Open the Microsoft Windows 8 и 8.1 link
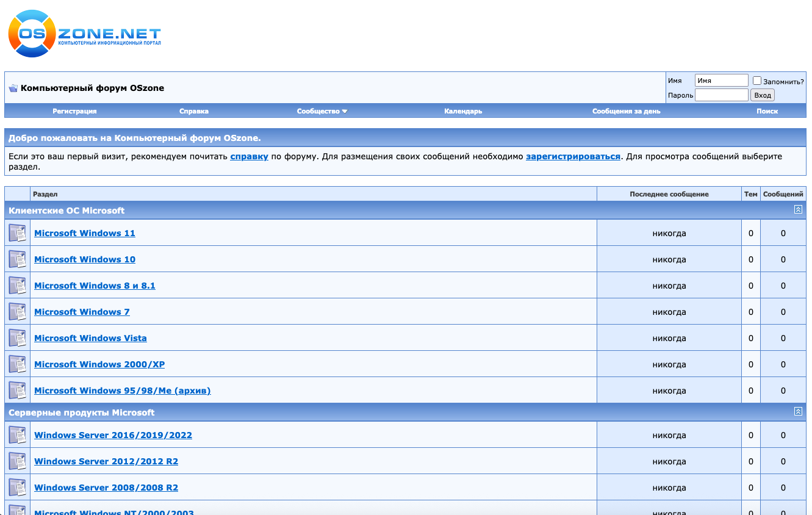812x515 pixels. tap(95, 286)
